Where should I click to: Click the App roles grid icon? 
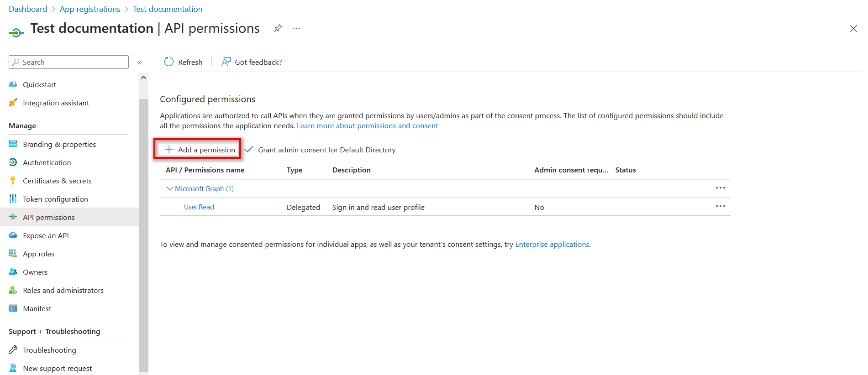pyautogui.click(x=13, y=254)
